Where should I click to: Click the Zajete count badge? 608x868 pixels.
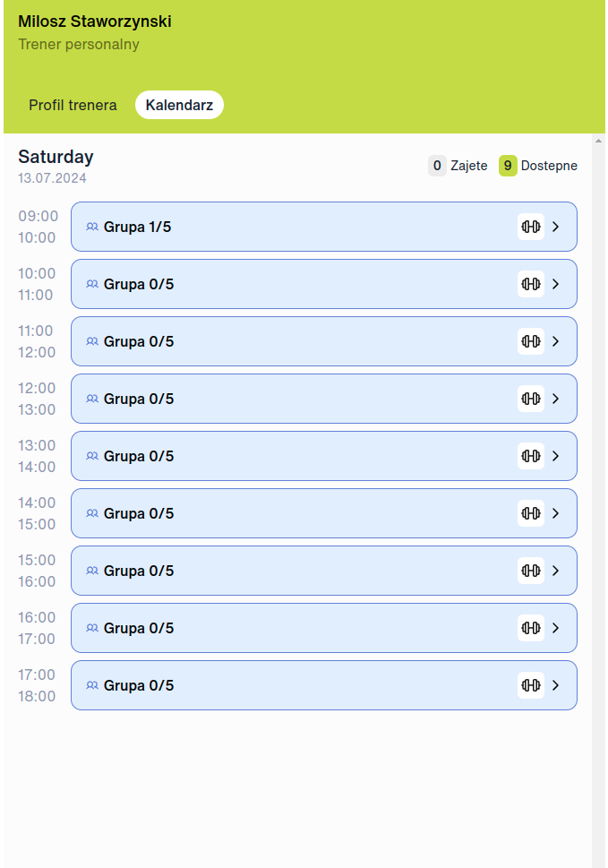point(437,166)
